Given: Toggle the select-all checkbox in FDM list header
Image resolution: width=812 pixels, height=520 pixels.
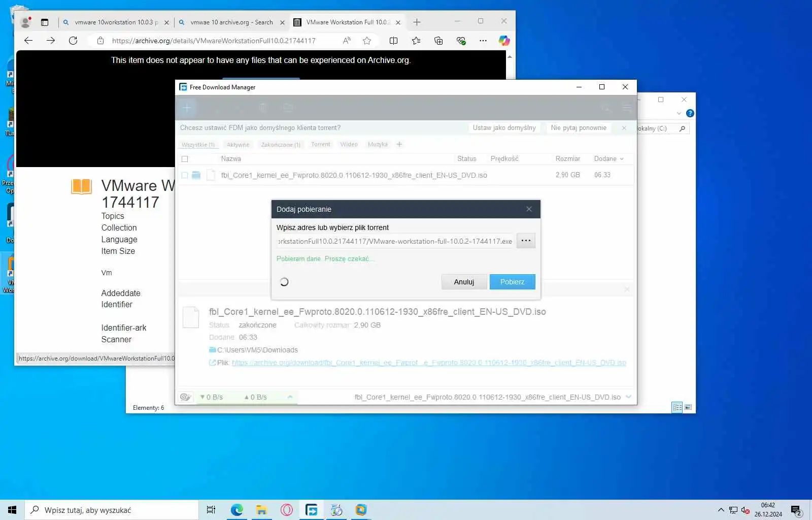Looking at the screenshot, I should pos(185,159).
